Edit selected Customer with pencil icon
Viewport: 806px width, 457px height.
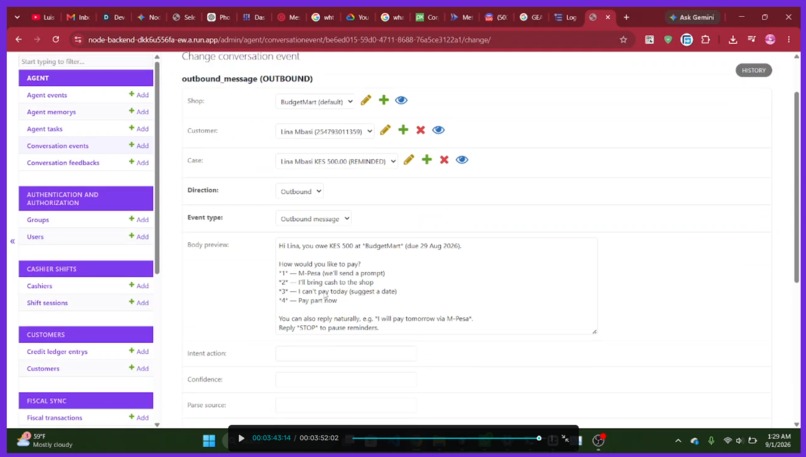[385, 130]
